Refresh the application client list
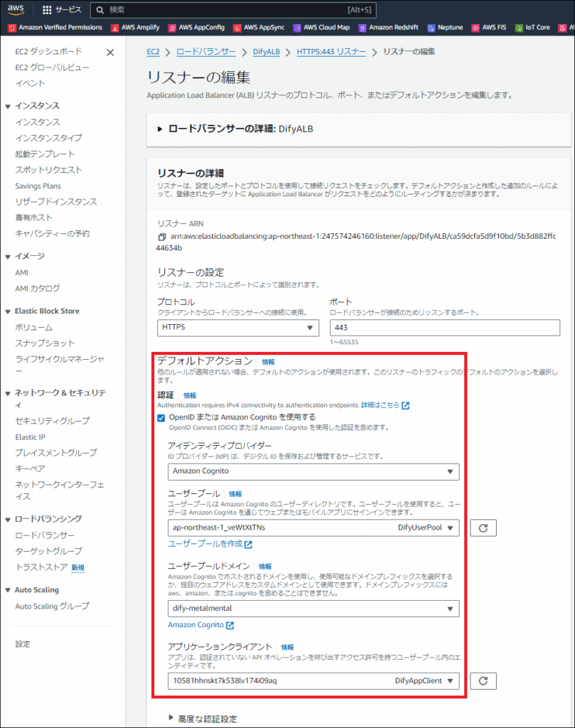 (483, 681)
